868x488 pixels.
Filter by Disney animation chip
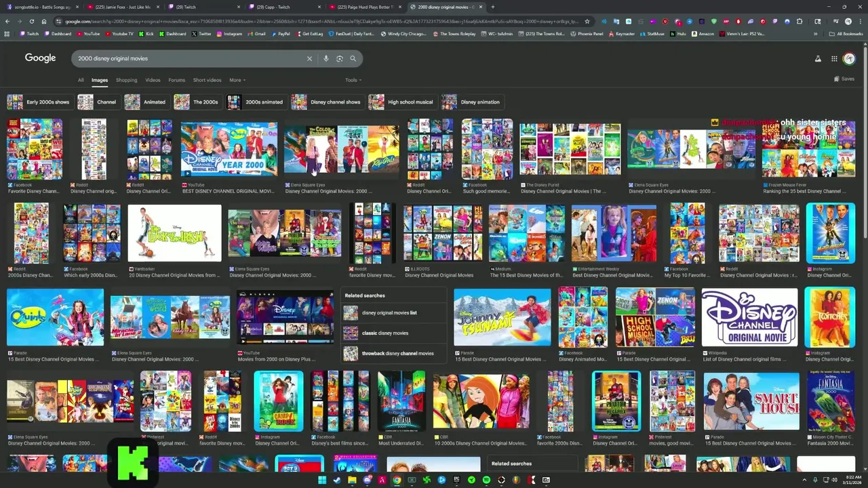472,102
